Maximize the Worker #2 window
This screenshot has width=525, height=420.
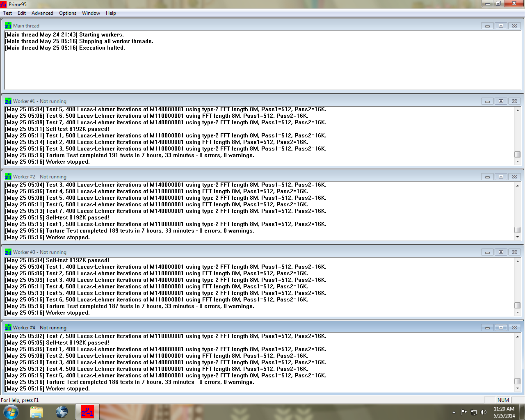pos(501,176)
